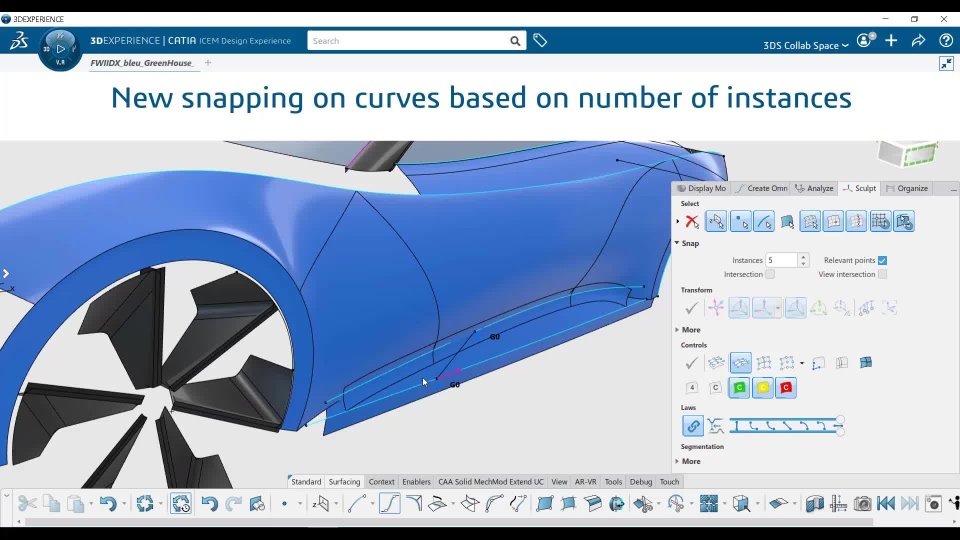Click the camera capture icon in bottom toolbar
Screen dimensions: 960x540
pos(862,504)
